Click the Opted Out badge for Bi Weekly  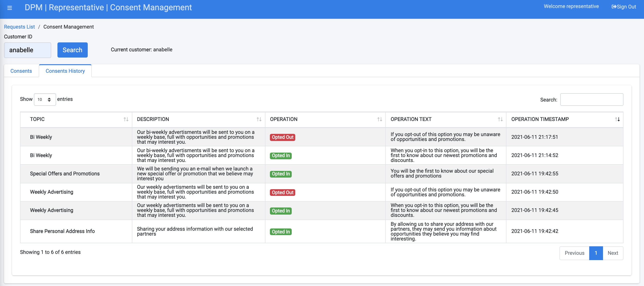point(282,137)
